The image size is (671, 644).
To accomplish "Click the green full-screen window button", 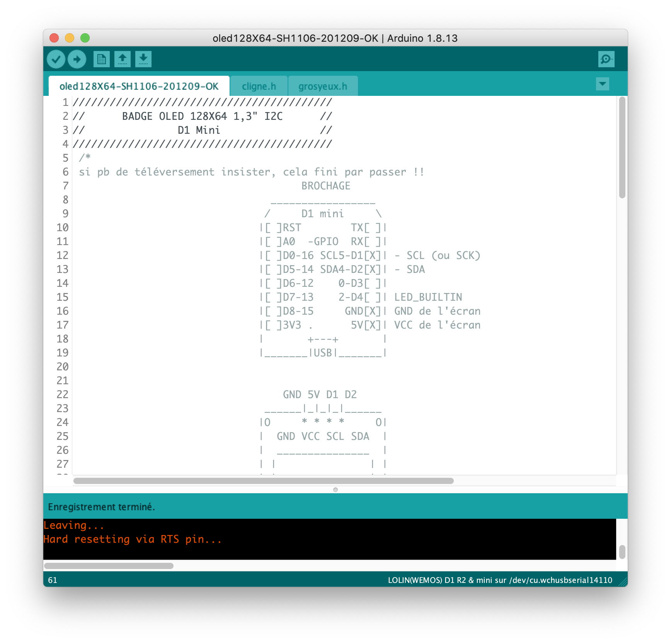I will 85,38.
